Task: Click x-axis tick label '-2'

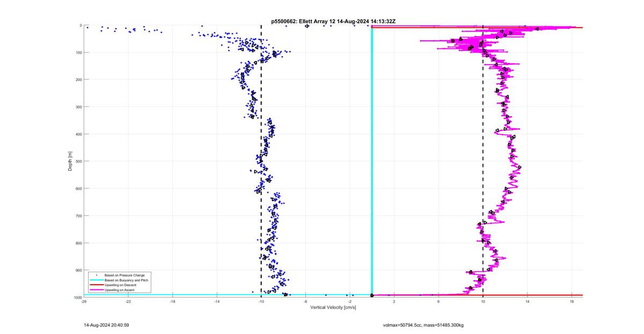Action: [x=350, y=302]
